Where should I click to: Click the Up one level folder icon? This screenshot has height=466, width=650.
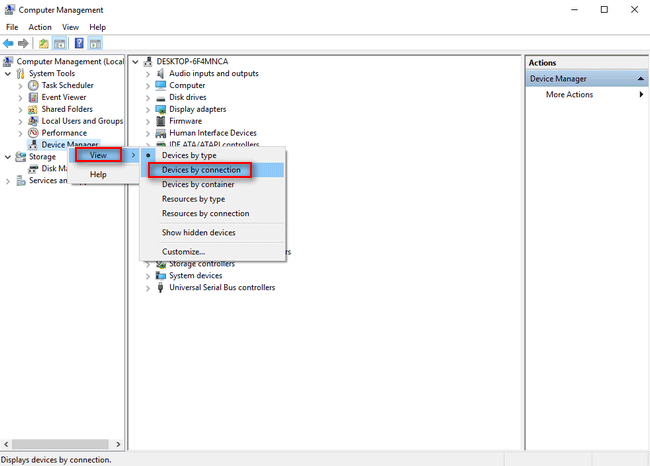pyautogui.click(x=44, y=43)
